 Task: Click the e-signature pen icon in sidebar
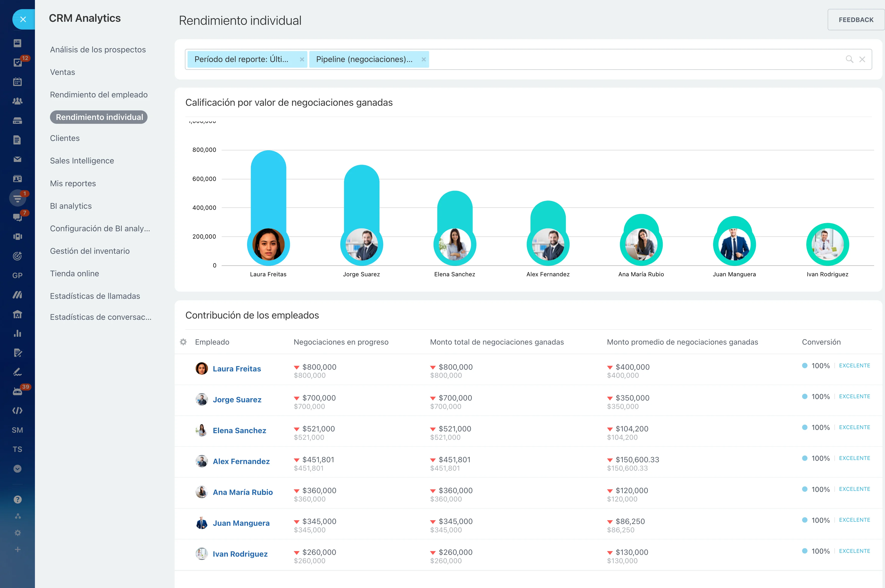click(x=17, y=372)
